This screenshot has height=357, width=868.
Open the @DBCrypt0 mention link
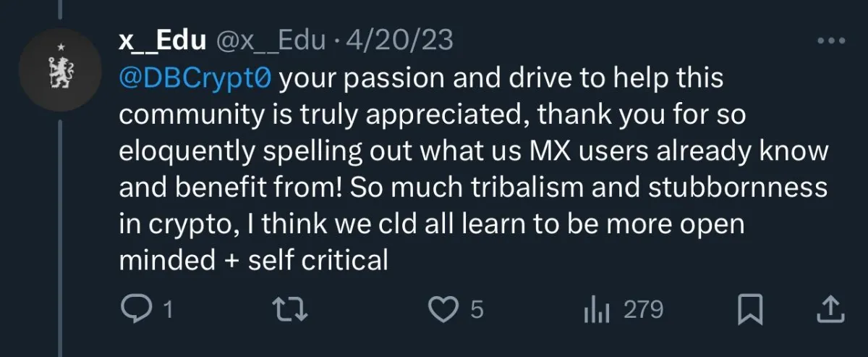coord(195,78)
